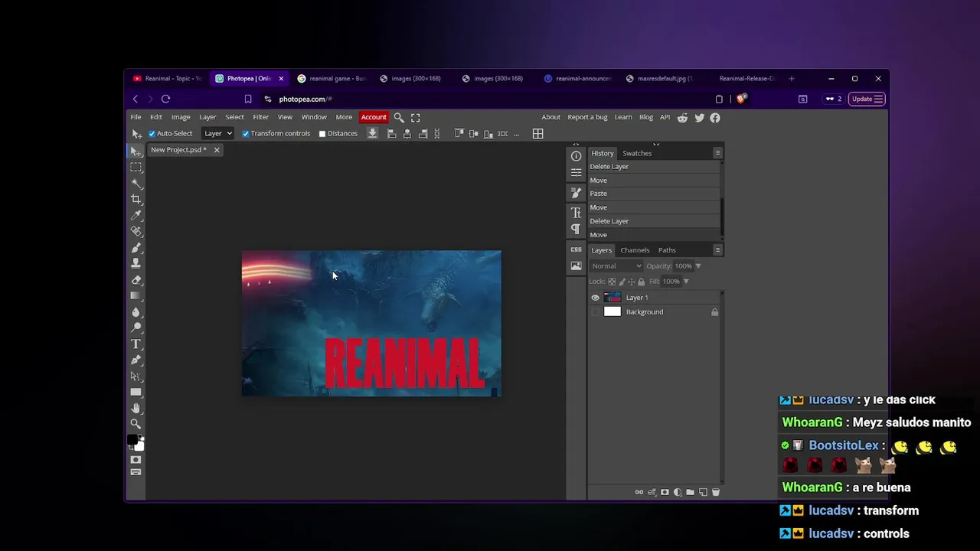Open the Image menu
The width and height of the screenshot is (980, 551).
pyautogui.click(x=181, y=117)
